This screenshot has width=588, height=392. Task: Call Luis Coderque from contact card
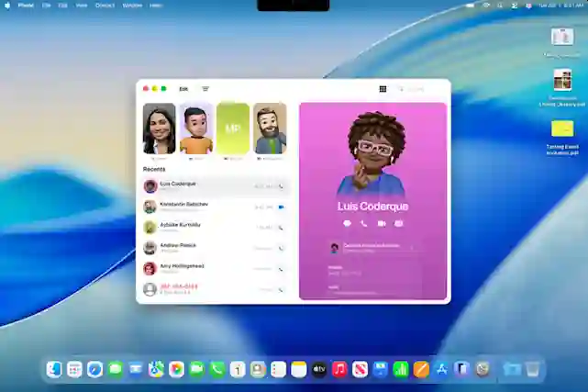(x=364, y=224)
